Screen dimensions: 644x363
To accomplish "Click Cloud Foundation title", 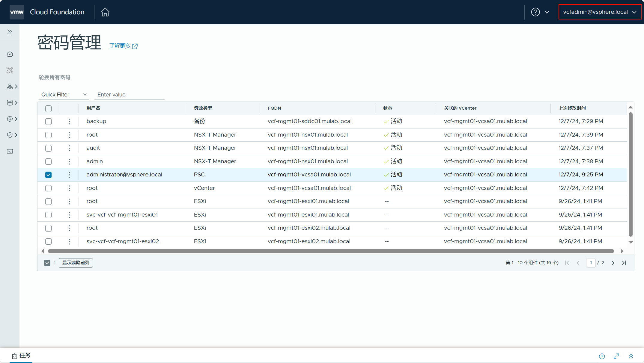I will click(57, 12).
